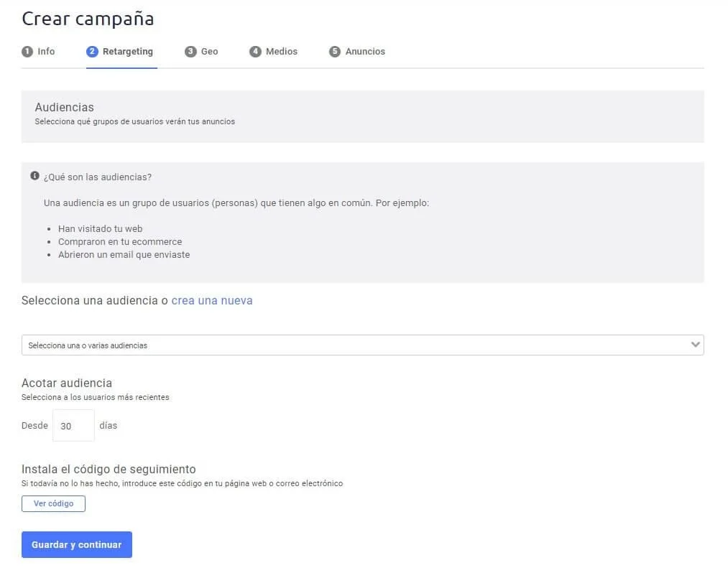The height and width of the screenshot is (568, 728).
Task: Click the 'Ver código' button
Action: click(53, 503)
